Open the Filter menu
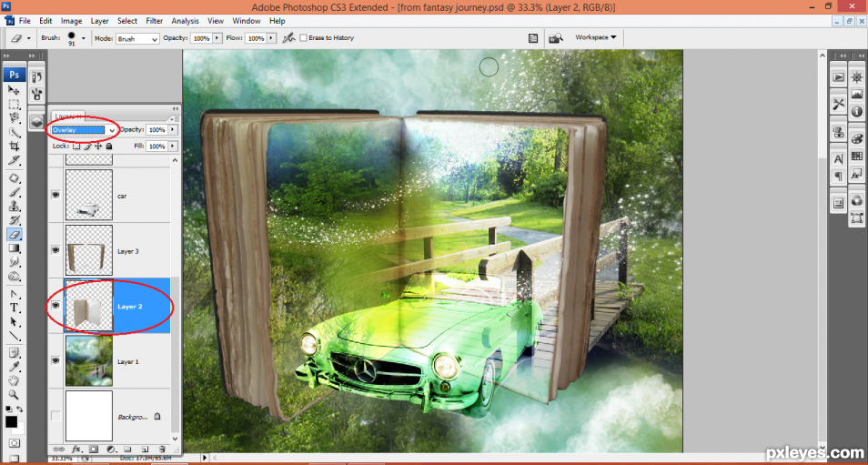 155,21
